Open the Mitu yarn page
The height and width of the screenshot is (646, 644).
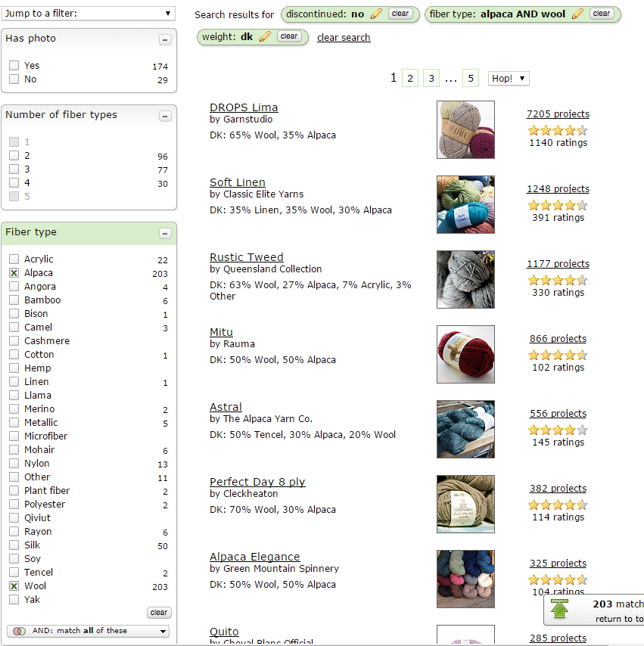pos(222,333)
